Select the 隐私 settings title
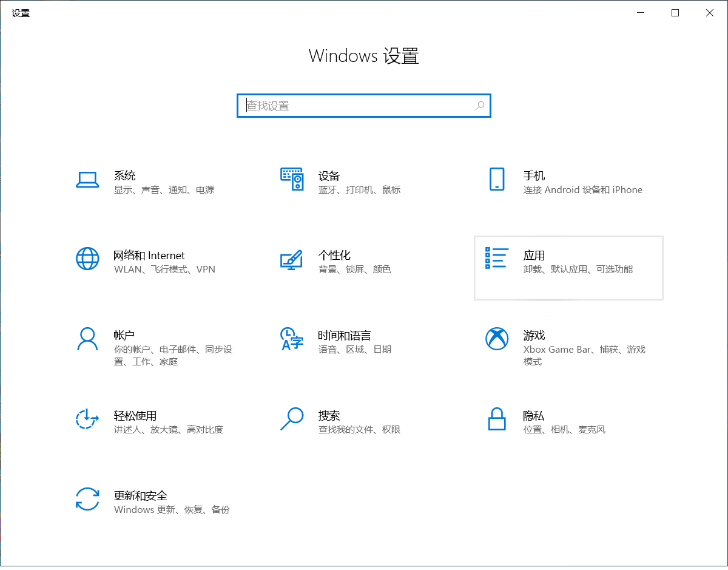728x570 pixels. (x=533, y=416)
